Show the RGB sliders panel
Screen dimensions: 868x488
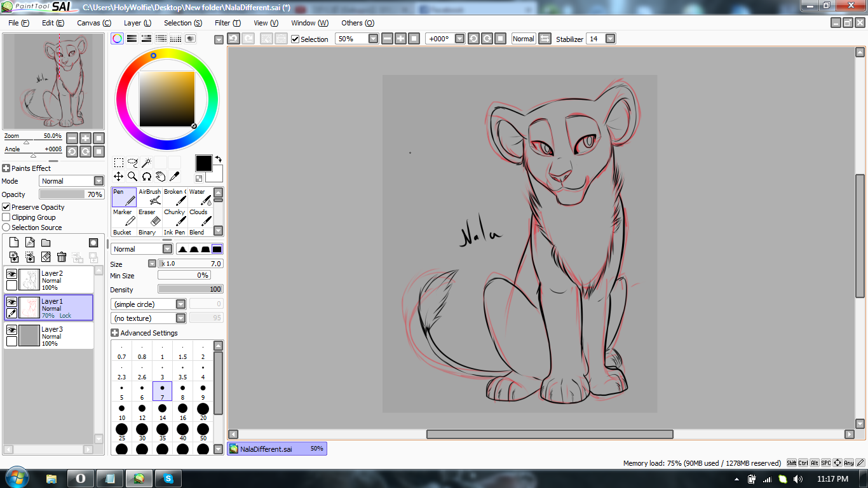[132, 39]
